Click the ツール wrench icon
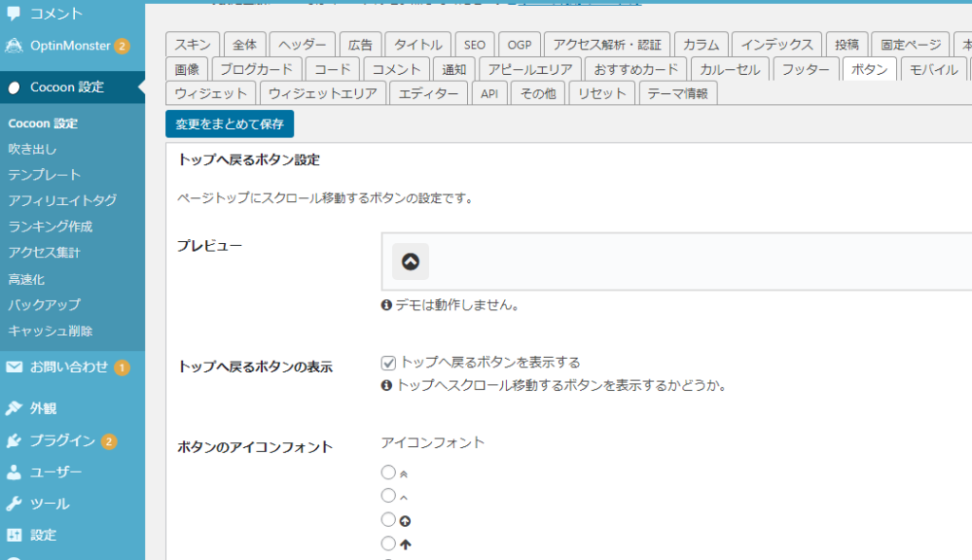972x560 pixels. tap(13, 504)
